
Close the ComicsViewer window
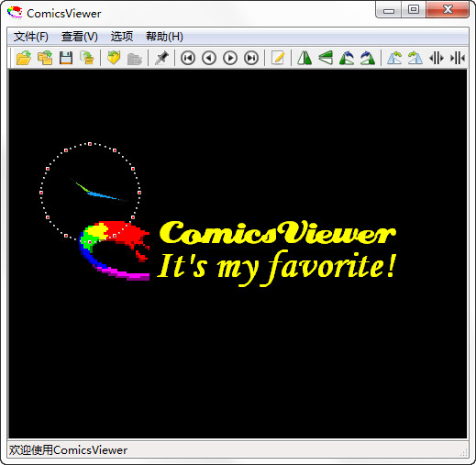pos(448,10)
